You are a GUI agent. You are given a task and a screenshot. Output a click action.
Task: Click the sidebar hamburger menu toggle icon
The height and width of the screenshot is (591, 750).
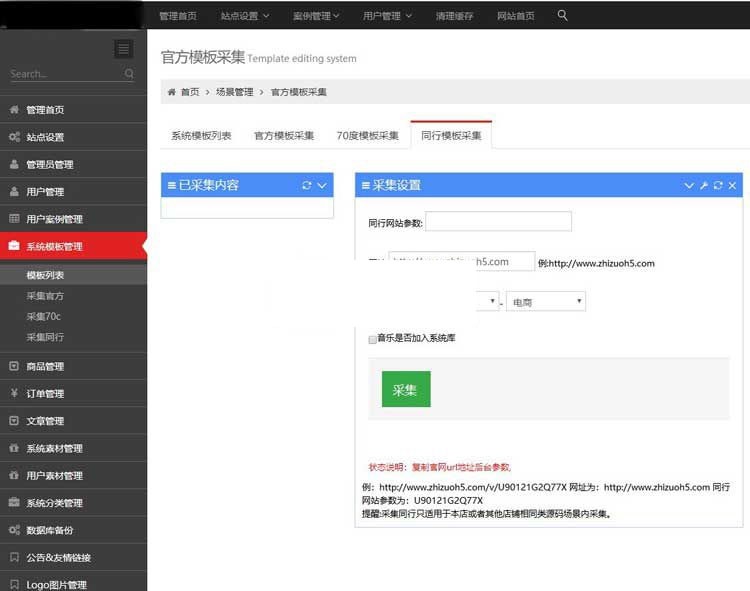[x=123, y=48]
